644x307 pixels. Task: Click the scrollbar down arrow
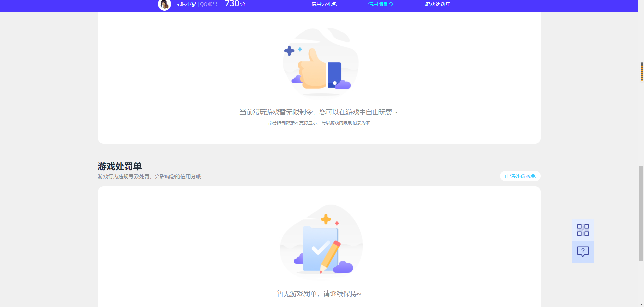[x=641, y=304]
